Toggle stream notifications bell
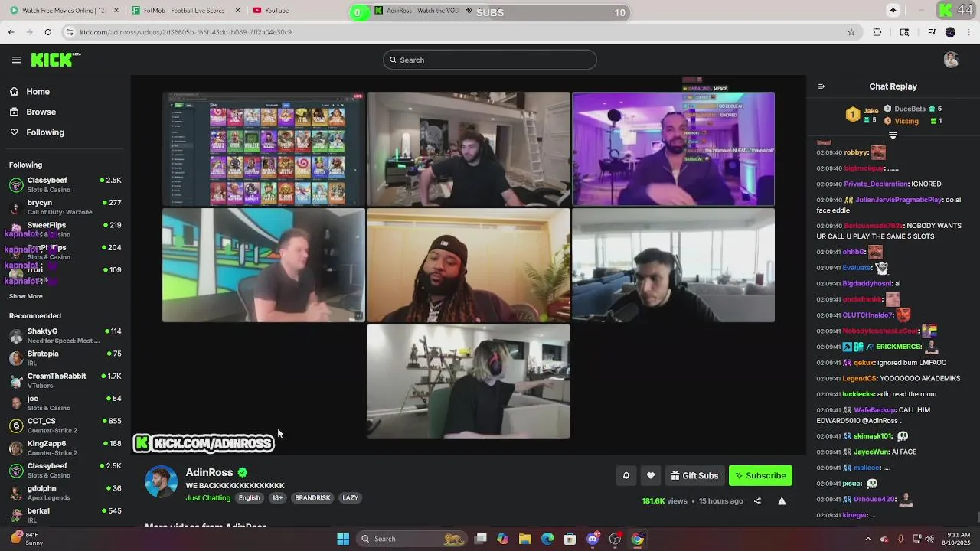980x551 pixels. [626, 476]
